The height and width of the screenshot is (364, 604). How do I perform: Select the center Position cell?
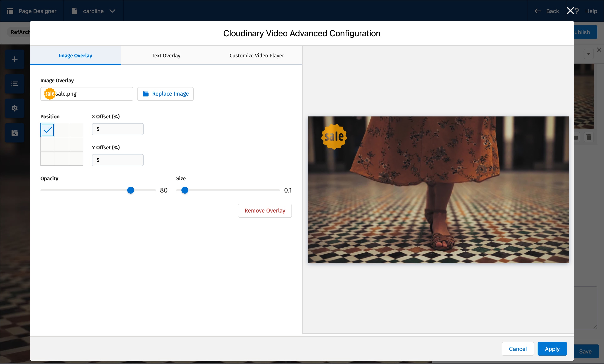(x=62, y=144)
